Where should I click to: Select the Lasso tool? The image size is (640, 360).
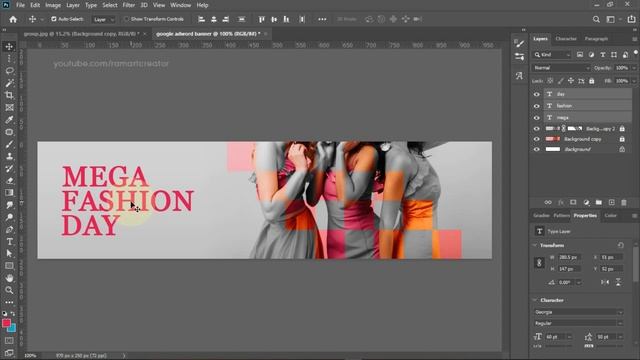pyautogui.click(x=9, y=71)
